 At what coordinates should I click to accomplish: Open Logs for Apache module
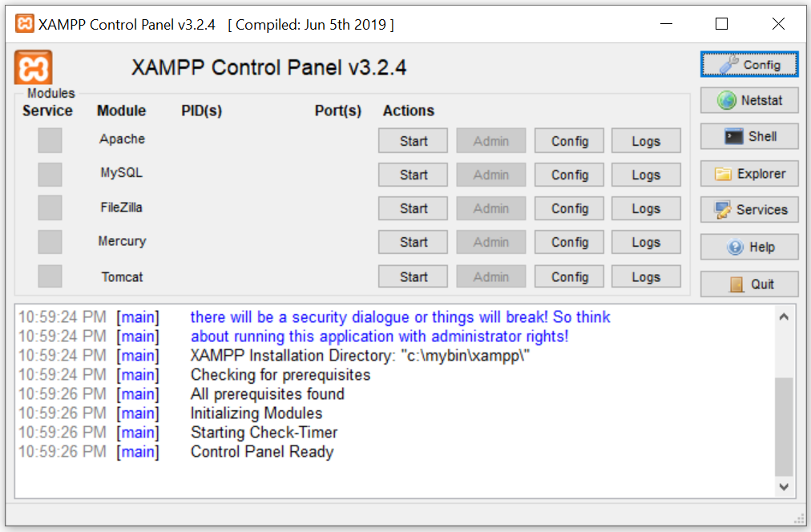click(646, 141)
